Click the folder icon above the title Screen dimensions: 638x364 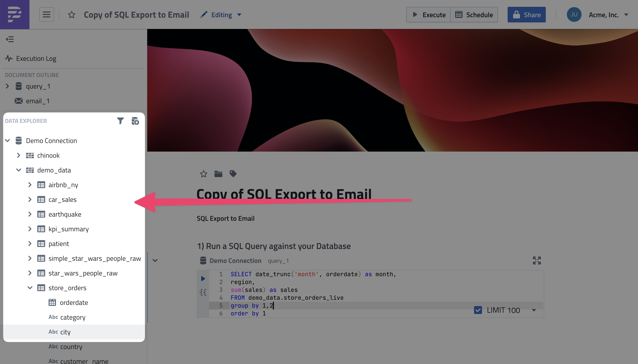coord(218,174)
